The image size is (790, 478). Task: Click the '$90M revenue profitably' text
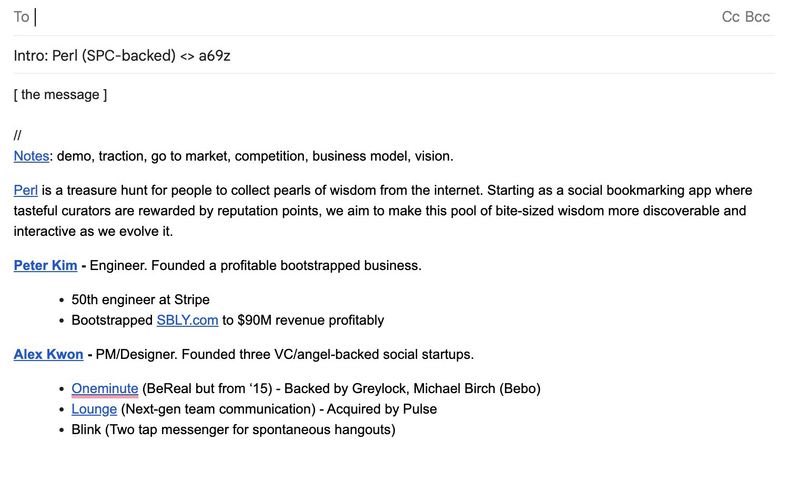310,320
